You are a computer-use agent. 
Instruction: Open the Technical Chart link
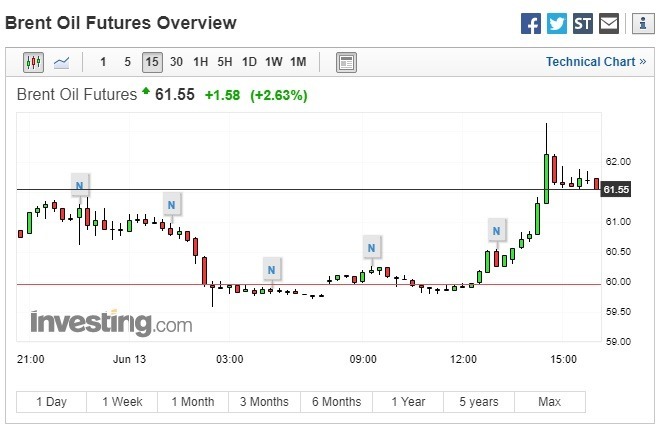[x=596, y=62]
